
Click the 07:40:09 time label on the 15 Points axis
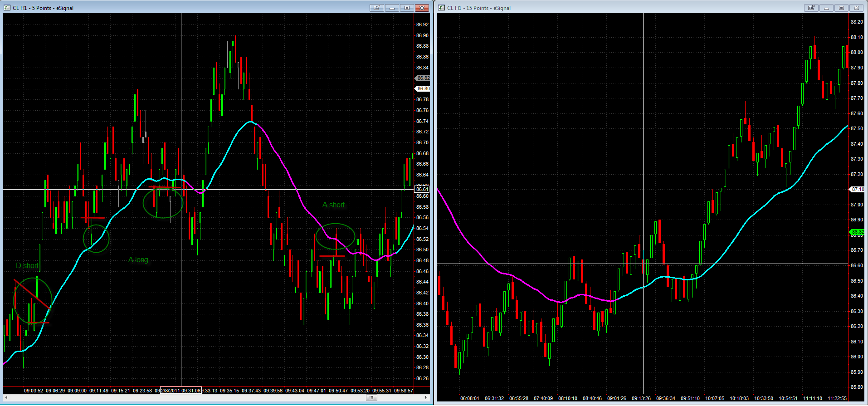pyautogui.click(x=543, y=398)
